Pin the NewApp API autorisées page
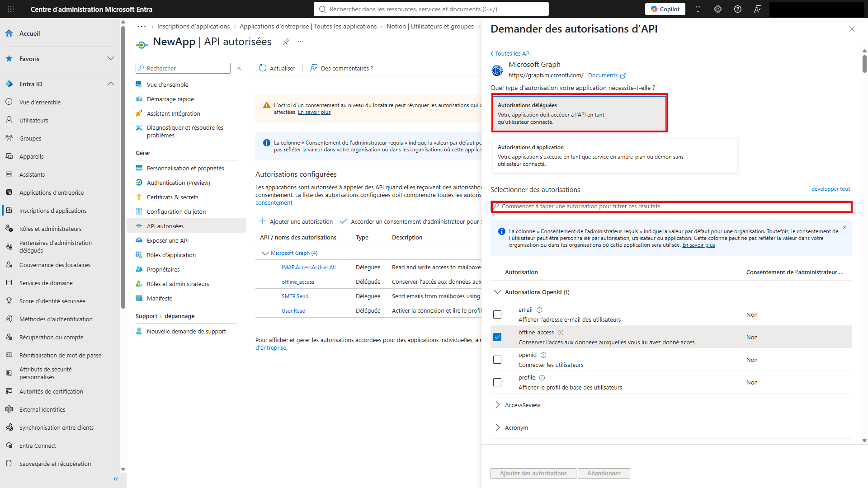This screenshot has width=868, height=488. [286, 42]
